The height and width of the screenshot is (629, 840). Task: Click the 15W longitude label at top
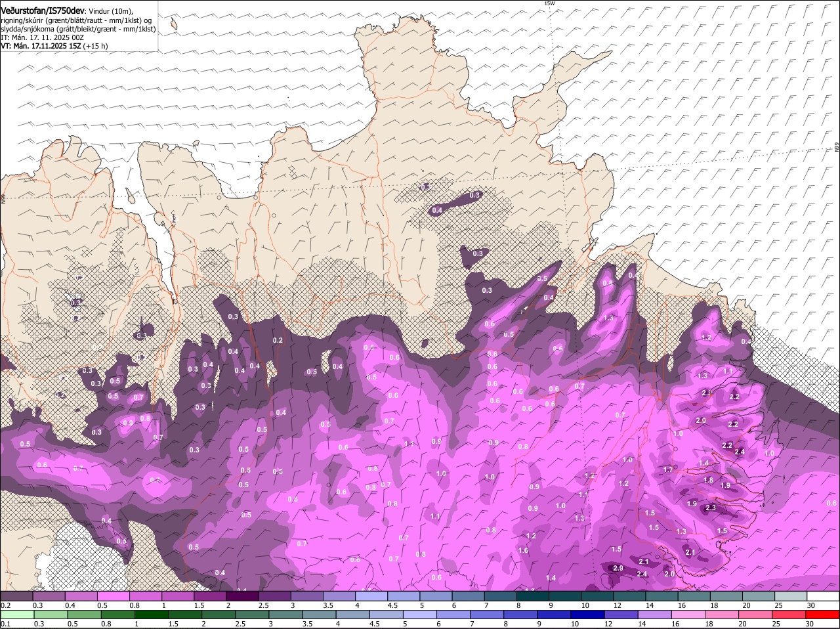pyautogui.click(x=549, y=4)
